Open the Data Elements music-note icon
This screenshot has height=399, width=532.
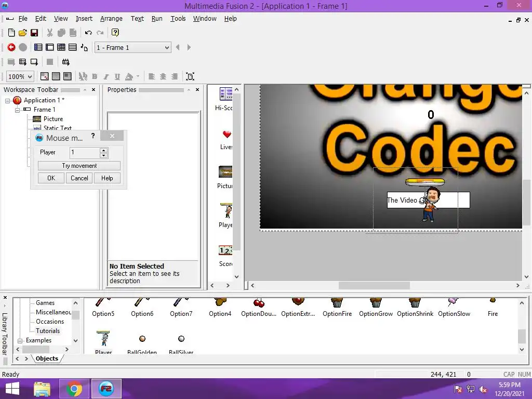point(84,47)
